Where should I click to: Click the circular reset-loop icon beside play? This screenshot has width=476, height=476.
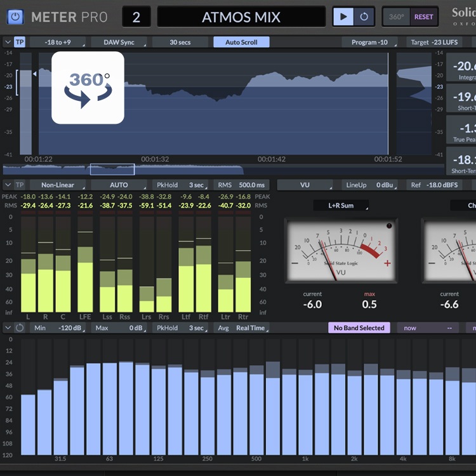click(x=364, y=17)
